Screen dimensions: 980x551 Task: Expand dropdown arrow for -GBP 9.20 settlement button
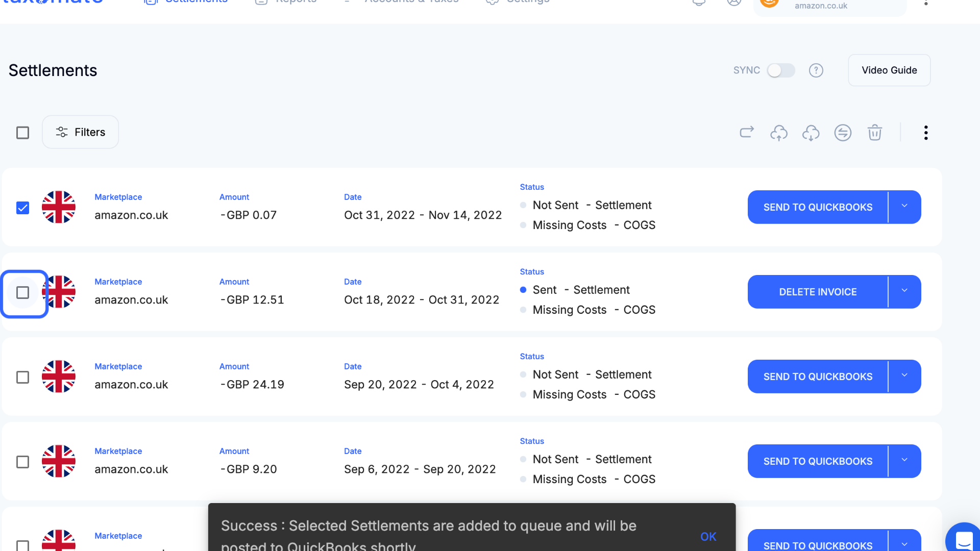click(x=904, y=461)
